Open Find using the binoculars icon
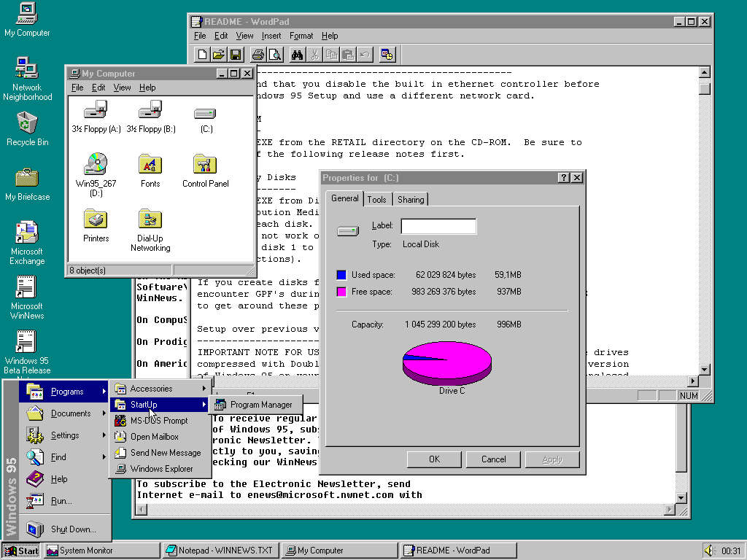The width and height of the screenshot is (747, 560). pos(297,55)
